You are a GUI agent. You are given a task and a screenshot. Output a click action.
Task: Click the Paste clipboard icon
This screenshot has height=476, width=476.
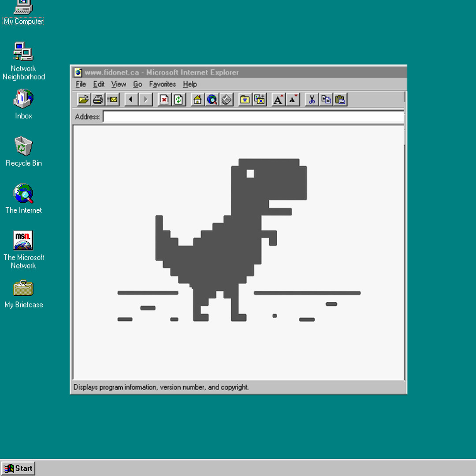click(x=340, y=100)
